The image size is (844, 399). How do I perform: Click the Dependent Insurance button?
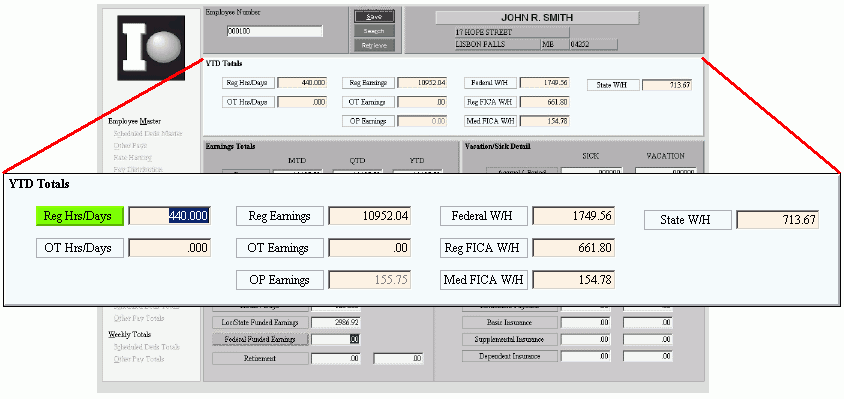point(510,356)
